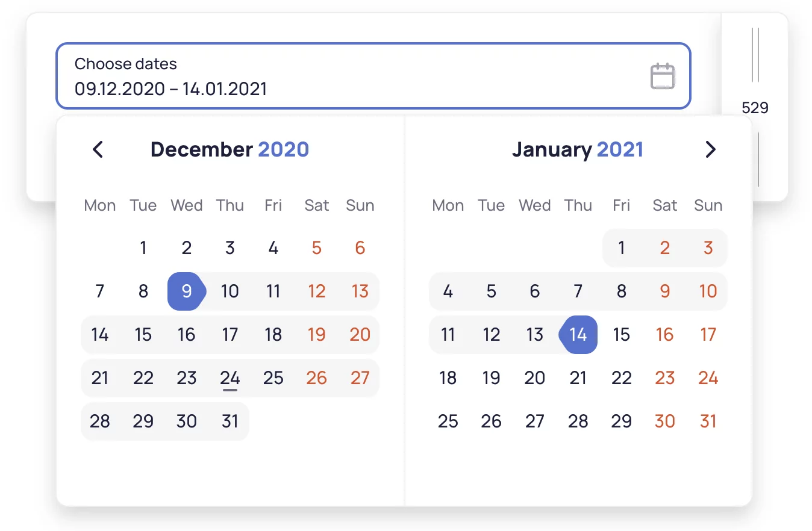Pick December 24 marked as today

pos(230,378)
